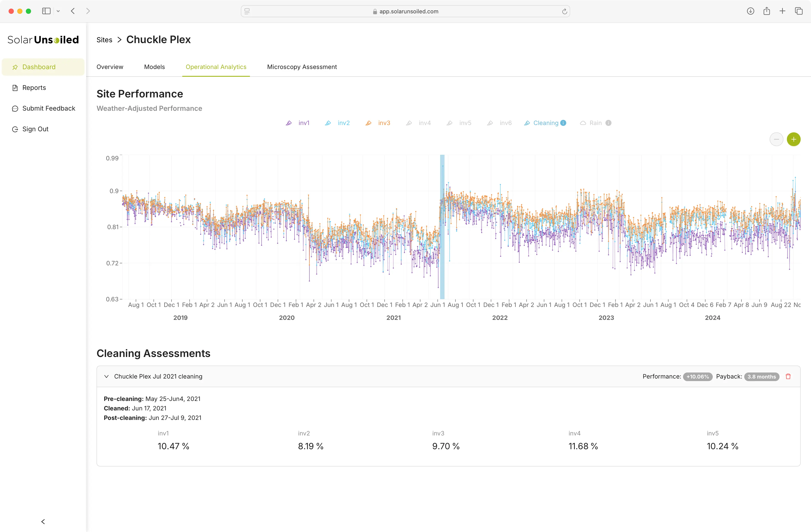Click Sign Out in sidebar
This screenshot has width=811, height=532.
[35, 129]
